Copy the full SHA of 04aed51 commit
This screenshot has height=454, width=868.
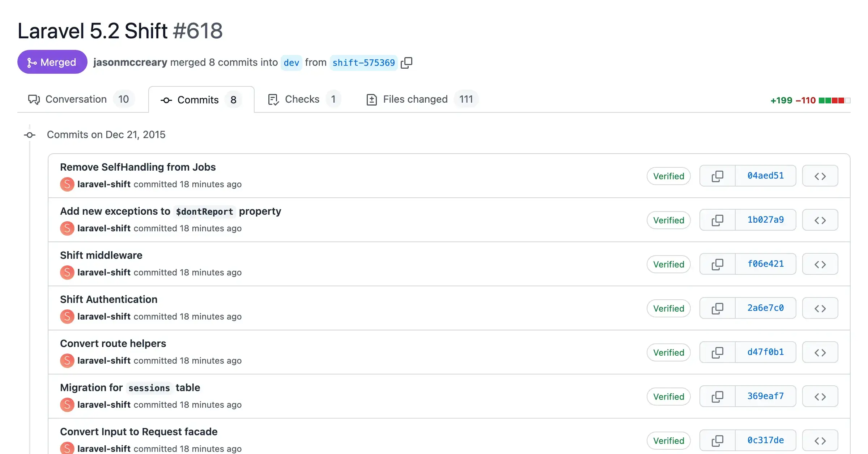coord(718,176)
